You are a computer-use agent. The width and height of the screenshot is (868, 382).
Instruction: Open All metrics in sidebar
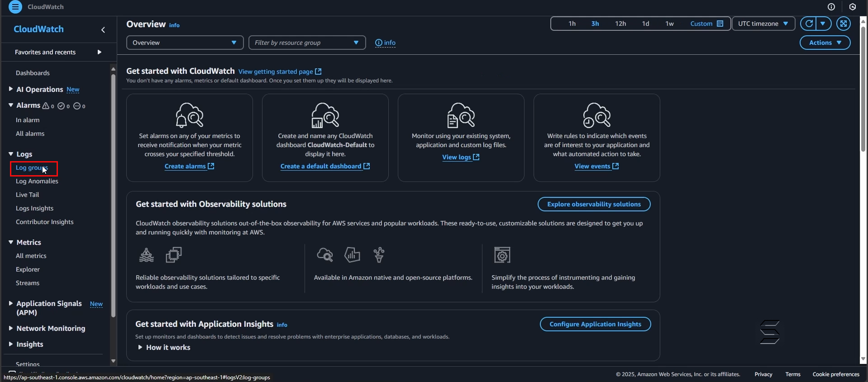31,256
